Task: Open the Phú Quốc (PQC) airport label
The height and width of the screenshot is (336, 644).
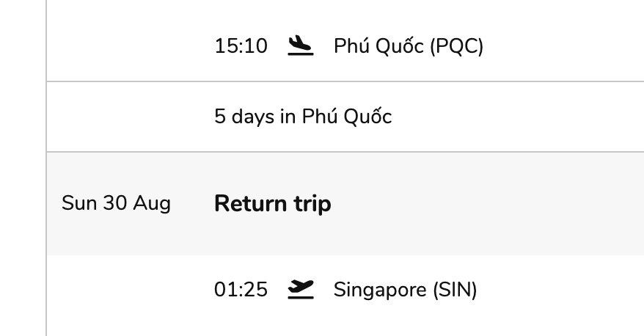Action: [409, 45]
